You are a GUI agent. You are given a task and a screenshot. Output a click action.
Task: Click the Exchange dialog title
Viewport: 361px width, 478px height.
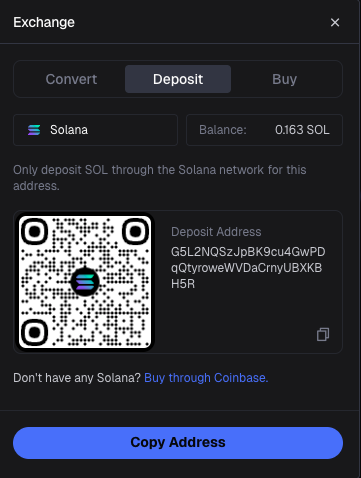44,22
